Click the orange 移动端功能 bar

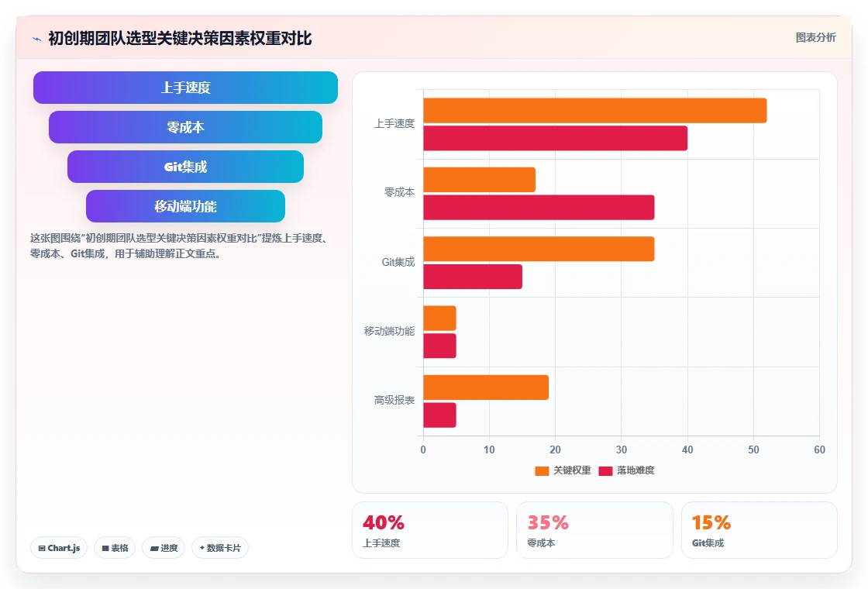(439, 319)
